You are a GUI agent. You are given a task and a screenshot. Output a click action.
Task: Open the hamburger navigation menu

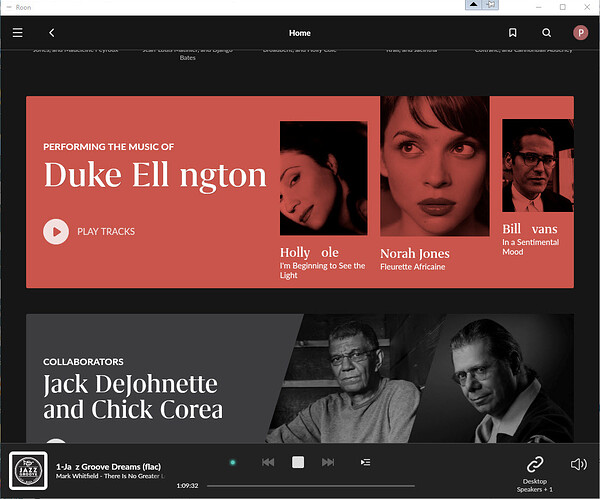point(18,33)
